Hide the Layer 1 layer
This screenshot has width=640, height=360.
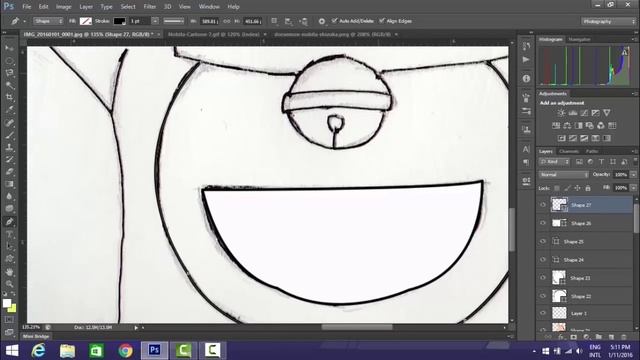click(x=543, y=313)
